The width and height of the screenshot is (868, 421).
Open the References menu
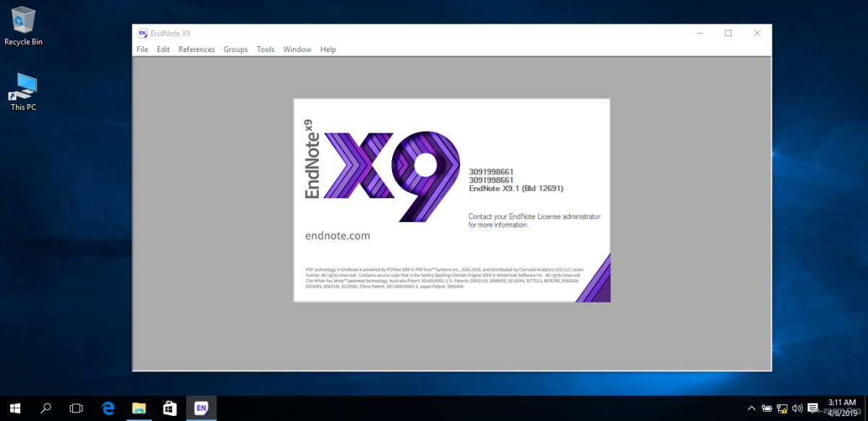tap(197, 49)
